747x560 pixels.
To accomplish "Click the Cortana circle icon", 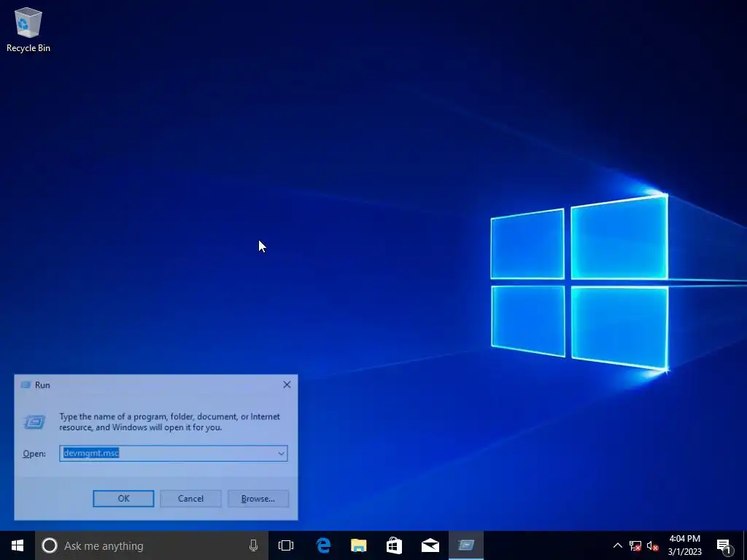I will pos(50,545).
